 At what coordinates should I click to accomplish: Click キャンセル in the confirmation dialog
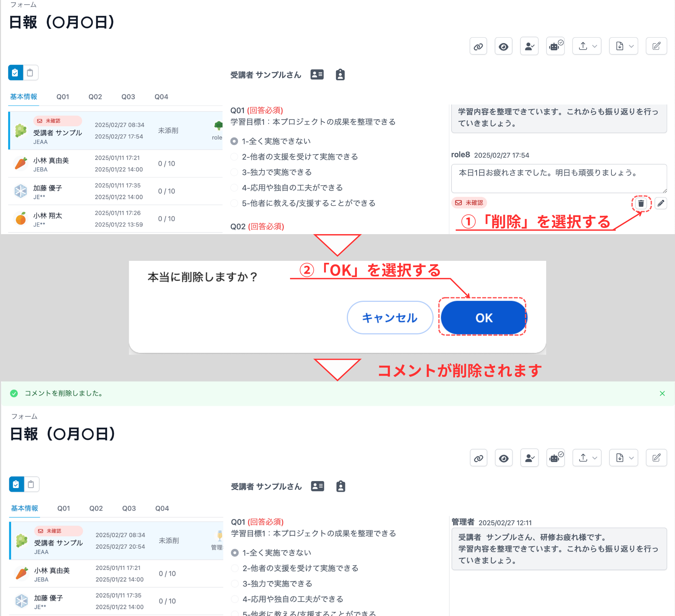click(389, 318)
